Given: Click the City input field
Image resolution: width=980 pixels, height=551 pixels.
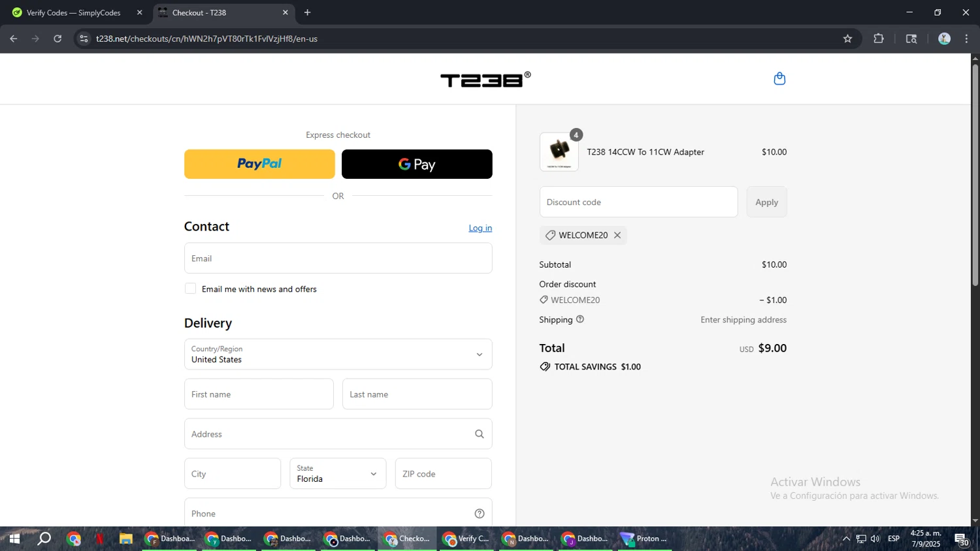Looking at the screenshot, I should [233, 474].
